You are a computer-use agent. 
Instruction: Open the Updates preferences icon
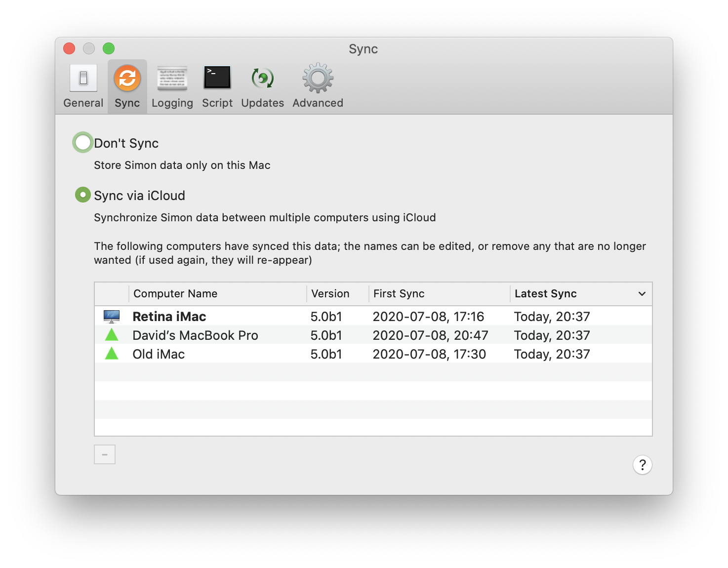[x=263, y=78]
